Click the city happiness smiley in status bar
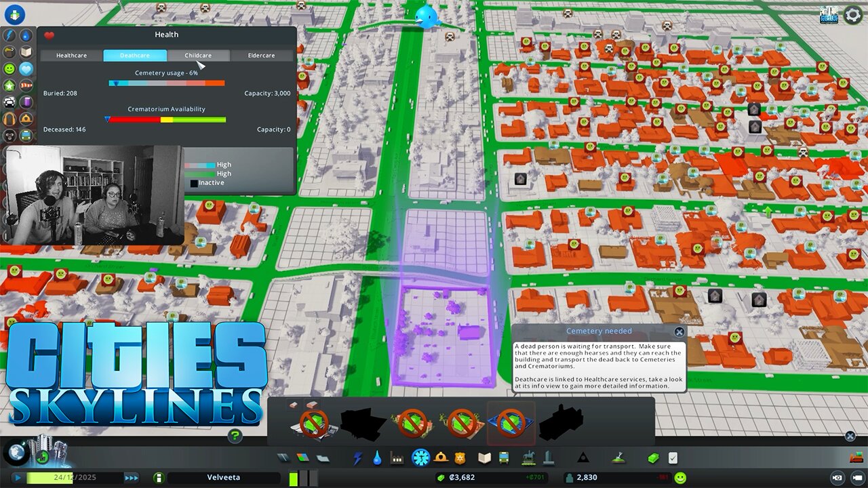The height and width of the screenshot is (488, 868). tap(680, 478)
